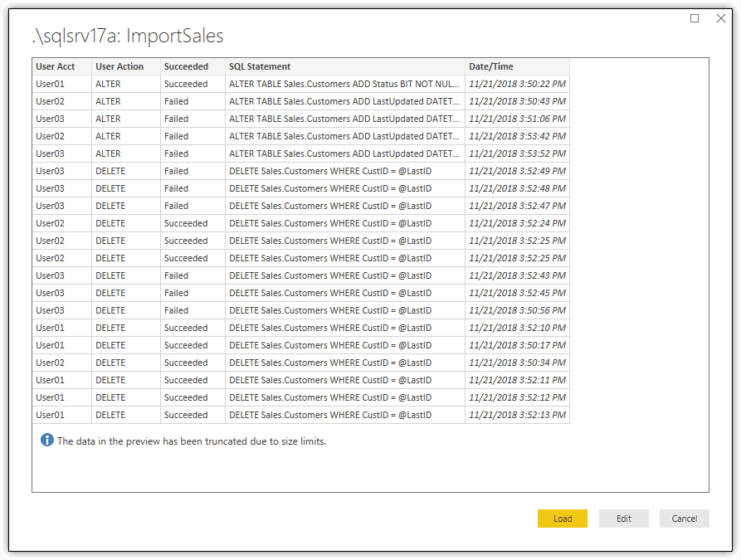Screen dimensions: 741x560
Task: Close the ImportSales preview dialog
Action: [721, 18]
